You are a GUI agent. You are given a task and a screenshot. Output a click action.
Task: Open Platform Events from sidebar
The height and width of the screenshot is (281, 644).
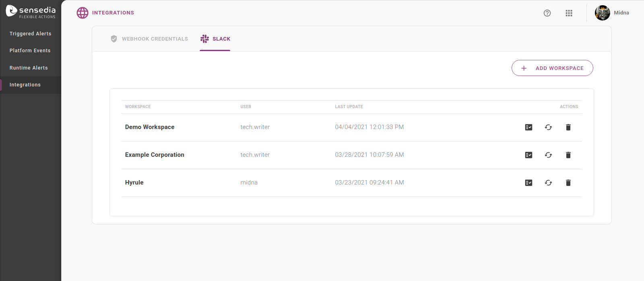(30, 51)
